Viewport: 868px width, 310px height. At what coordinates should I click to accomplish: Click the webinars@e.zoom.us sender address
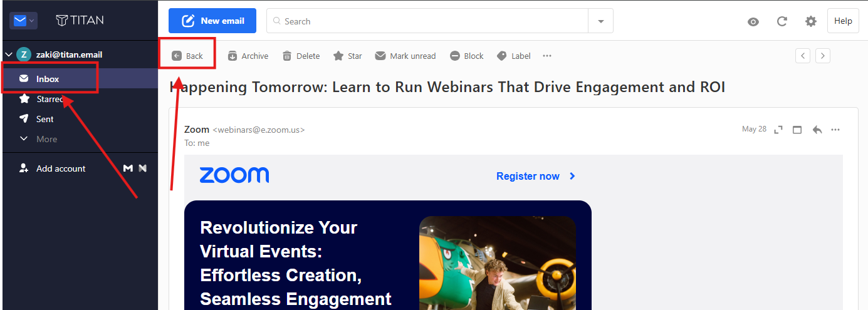pyautogui.click(x=259, y=130)
